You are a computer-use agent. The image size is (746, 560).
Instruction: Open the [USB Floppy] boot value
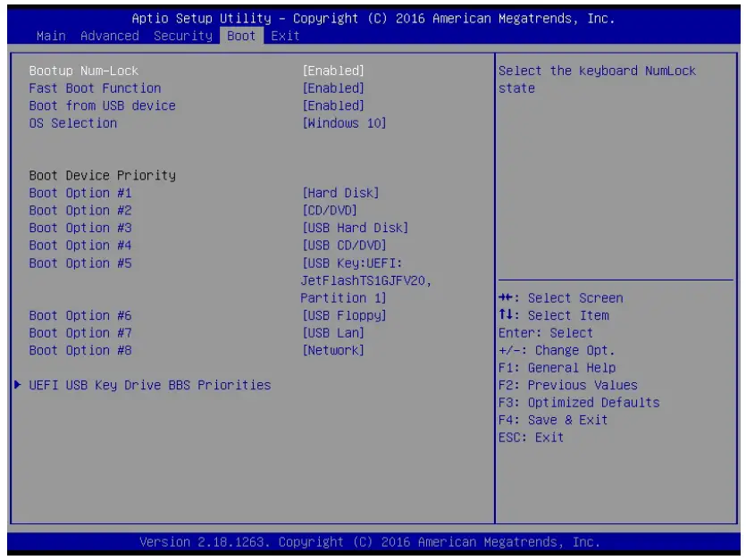coord(345,315)
